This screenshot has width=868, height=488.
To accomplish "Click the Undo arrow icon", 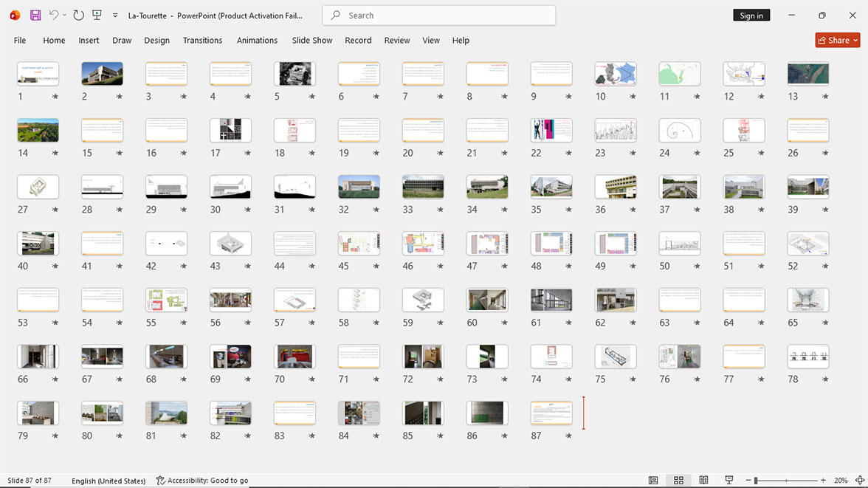I will tap(53, 16).
